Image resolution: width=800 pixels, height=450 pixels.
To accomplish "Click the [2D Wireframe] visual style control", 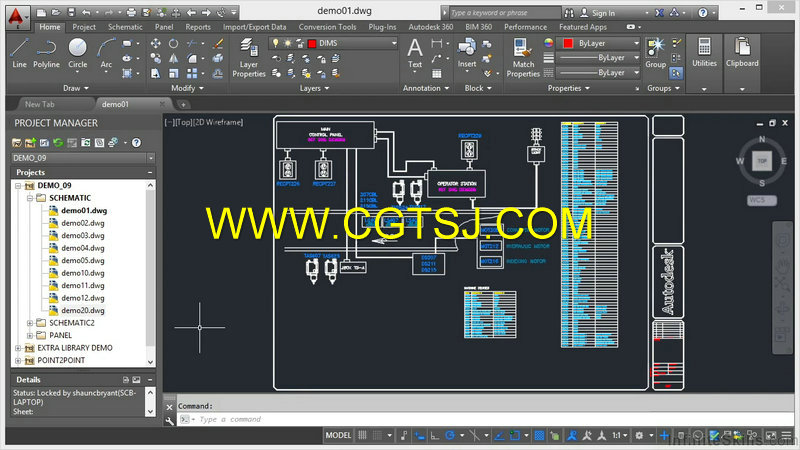I will pos(218,122).
